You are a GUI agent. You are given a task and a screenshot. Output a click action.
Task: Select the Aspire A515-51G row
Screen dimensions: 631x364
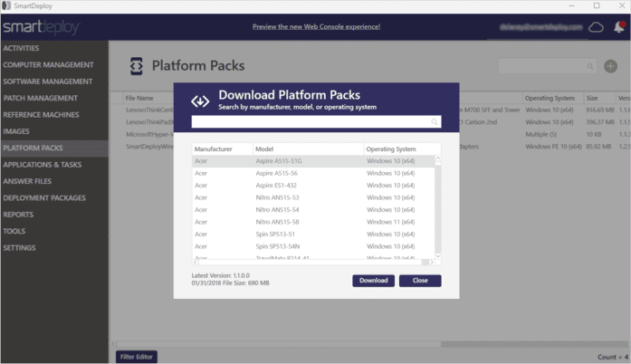click(313, 161)
